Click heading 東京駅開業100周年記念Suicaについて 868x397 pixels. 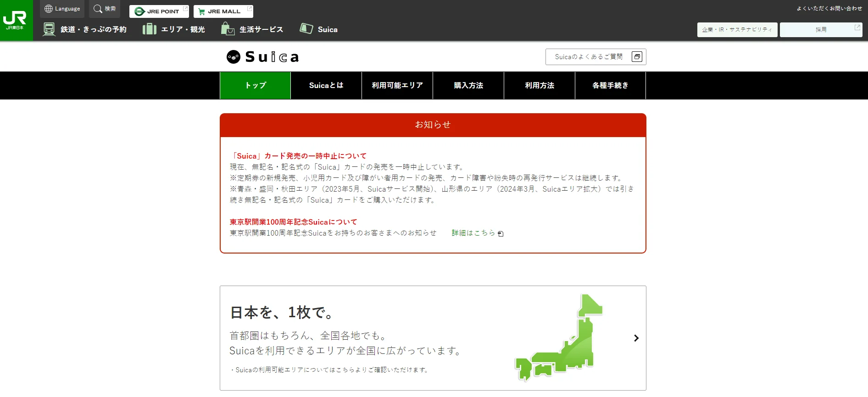coord(293,222)
